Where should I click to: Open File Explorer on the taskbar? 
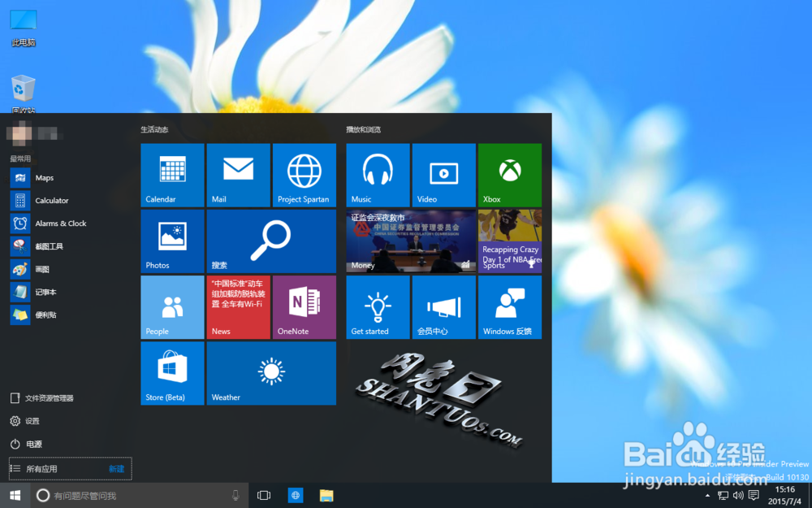point(326,496)
